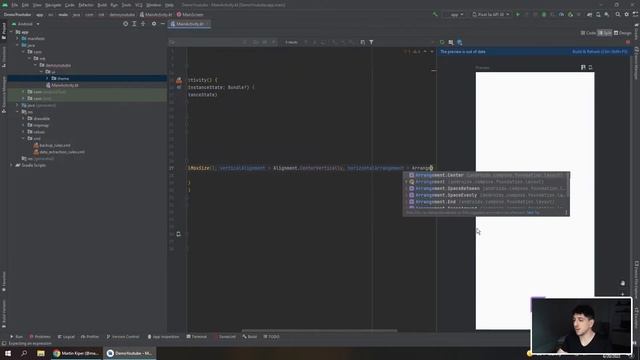Switch to Split view mode

pyautogui.click(x=604, y=33)
